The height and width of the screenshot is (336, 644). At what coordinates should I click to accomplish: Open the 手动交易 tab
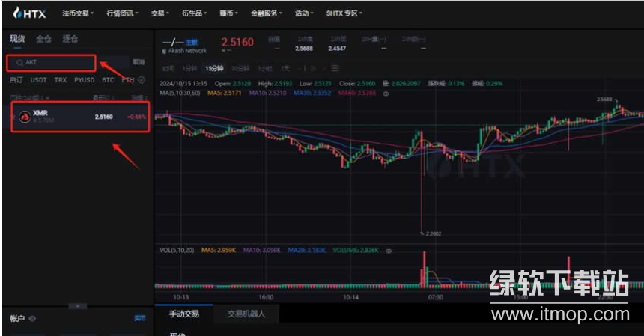coord(184,314)
